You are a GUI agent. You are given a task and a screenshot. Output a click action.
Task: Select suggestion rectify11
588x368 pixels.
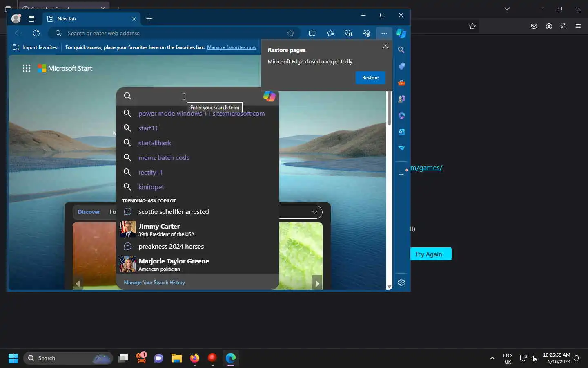pyautogui.click(x=198, y=173)
